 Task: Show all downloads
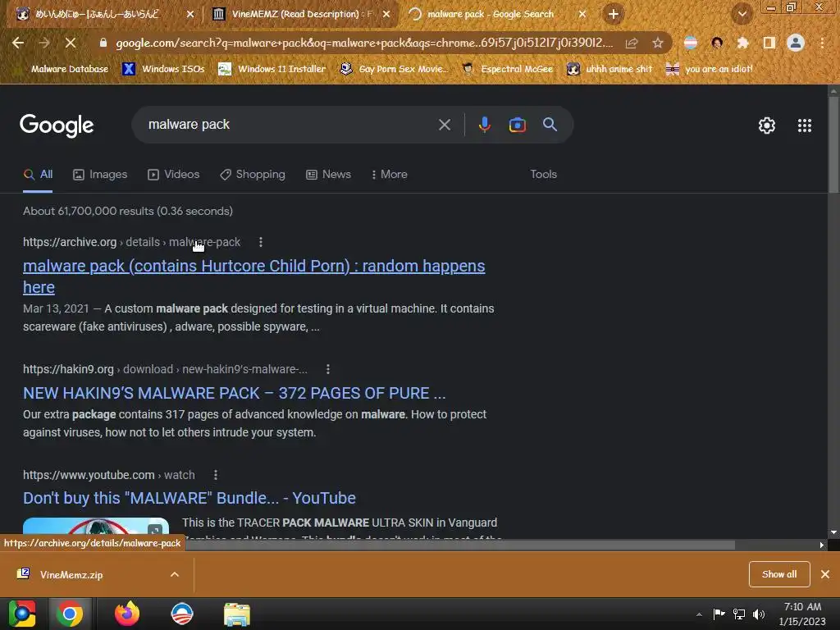pyautogui.click(x=779, y=574)
